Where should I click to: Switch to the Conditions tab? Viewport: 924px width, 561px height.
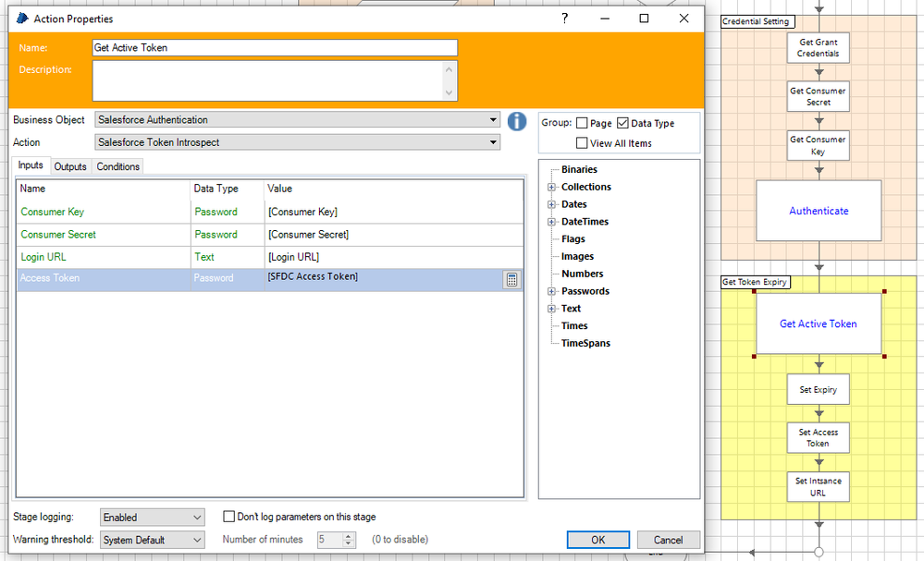pyautogui.click(x=118, y=166)
